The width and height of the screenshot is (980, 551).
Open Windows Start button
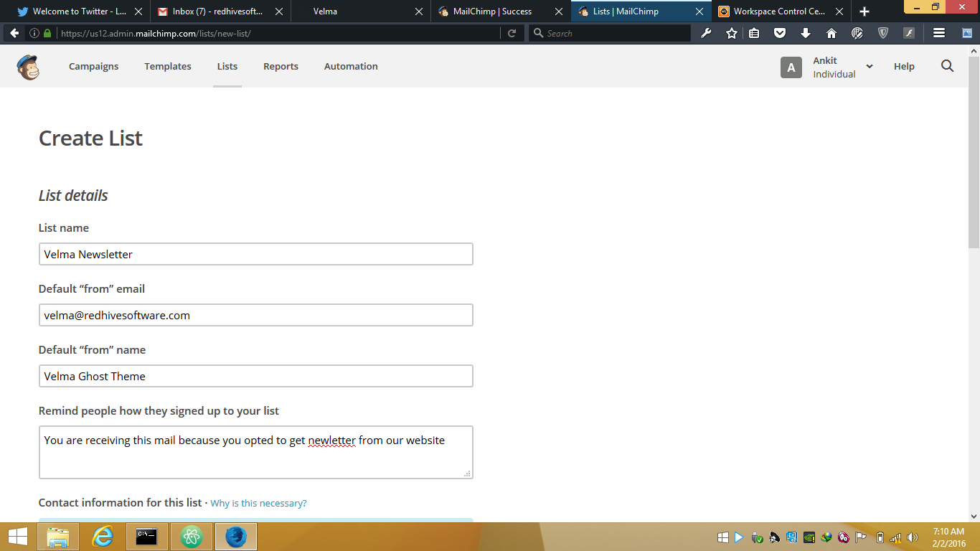[17, 537]
